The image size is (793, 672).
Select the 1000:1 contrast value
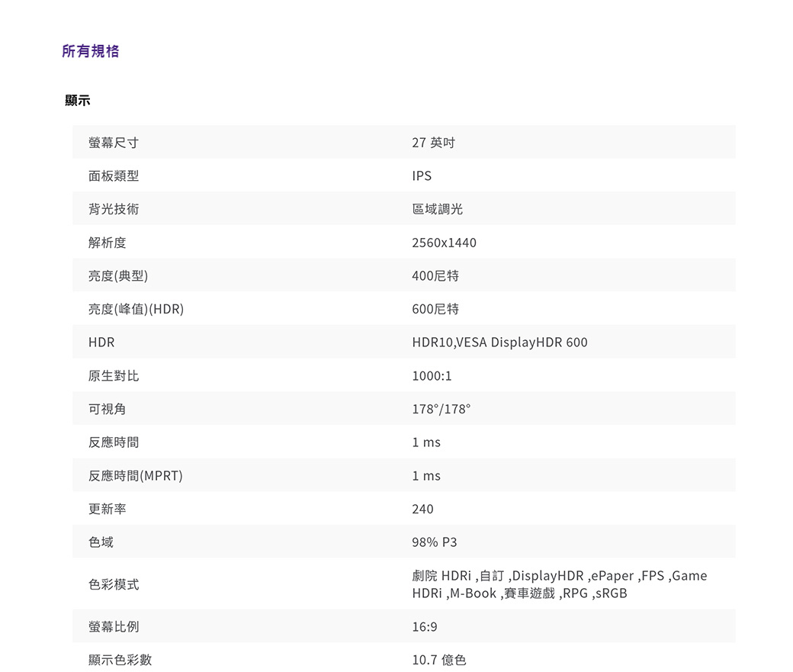pyautogui.click(x=432, y=376)
